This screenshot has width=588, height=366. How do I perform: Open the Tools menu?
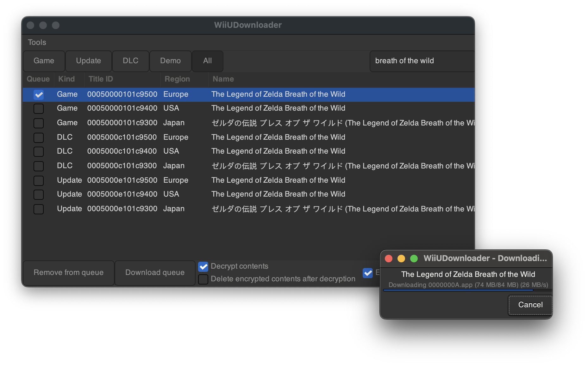point(37,42)
